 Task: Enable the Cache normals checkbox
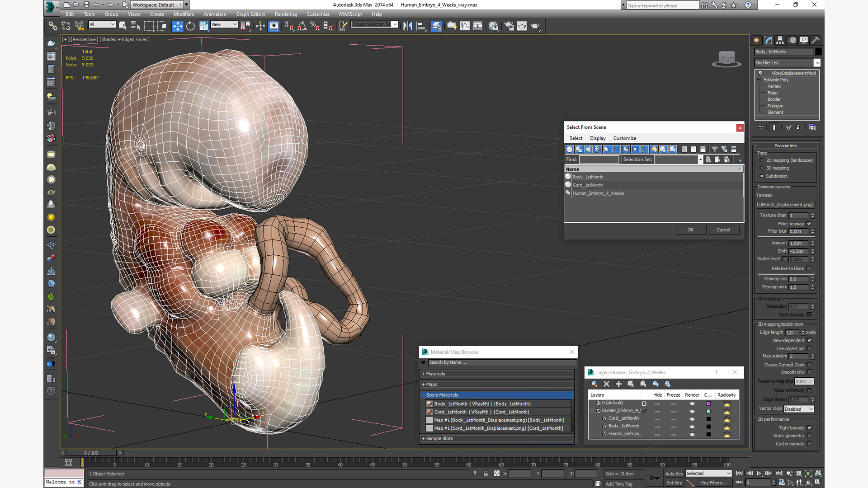tap(809, 444)
